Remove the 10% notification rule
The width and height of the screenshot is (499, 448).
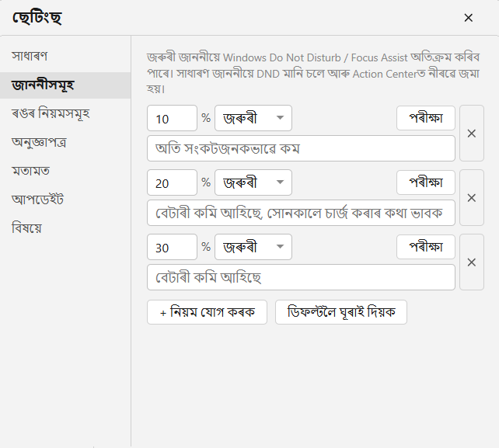pyautogui.click(x=472, y=134)
